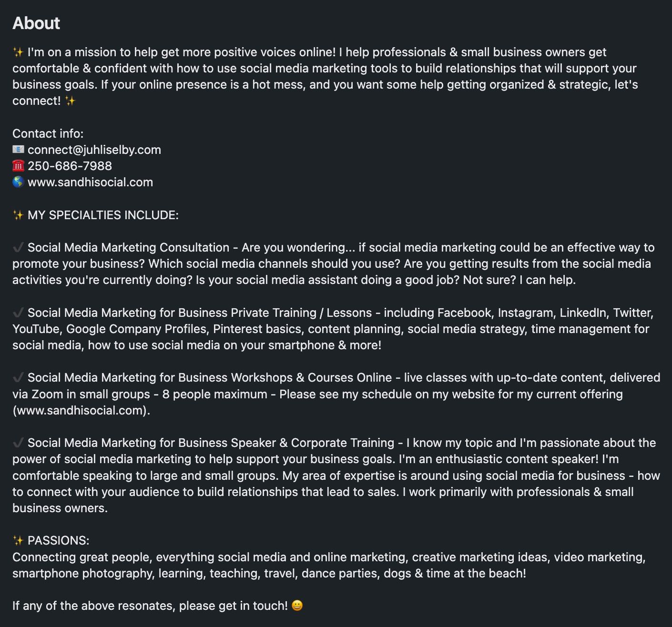
Task: Click the sparkle emoji after "connect!"
Action: (70, 101)
